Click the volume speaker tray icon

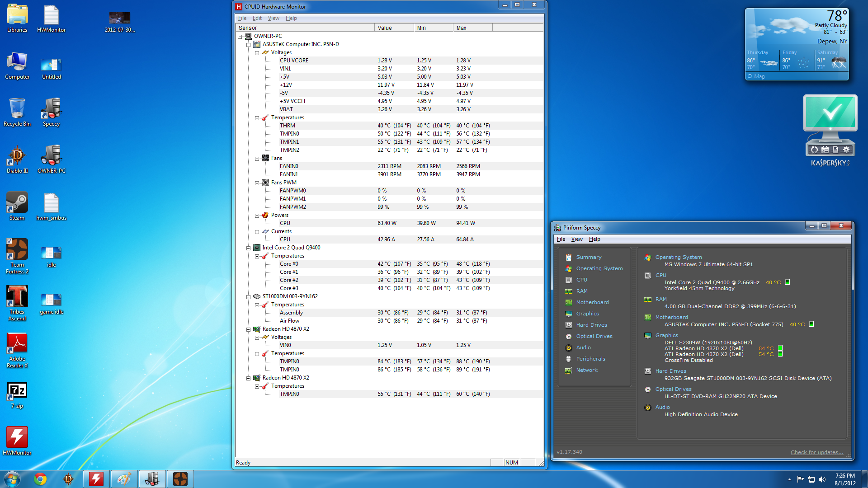[822, 479]
